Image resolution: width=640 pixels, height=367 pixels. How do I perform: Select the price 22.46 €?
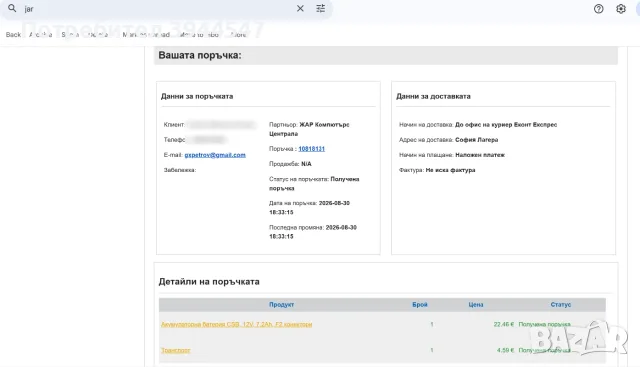pos(504,324)
